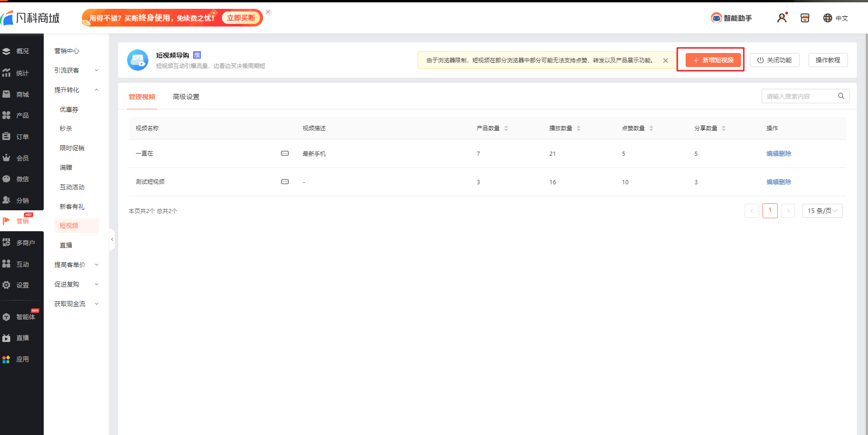
Task: Go to 互动 interaction in left sidebar
Action: coord(22,264)
